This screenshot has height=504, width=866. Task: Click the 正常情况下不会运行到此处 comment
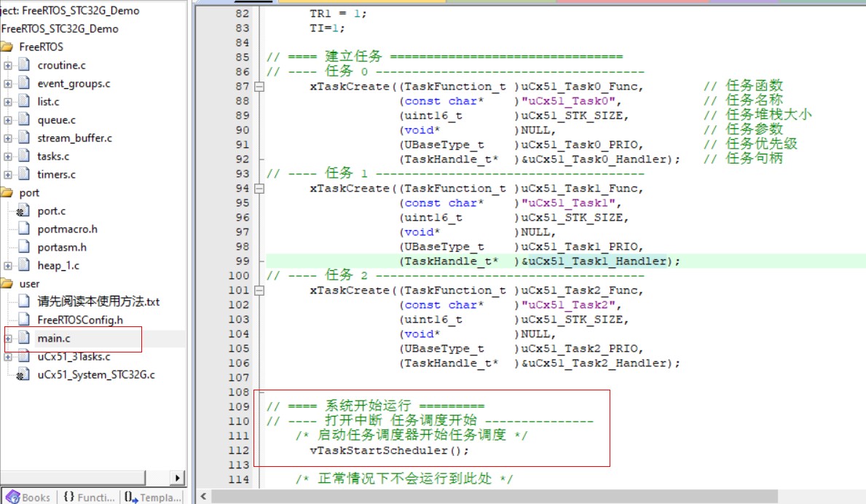[x=404, y=479]
